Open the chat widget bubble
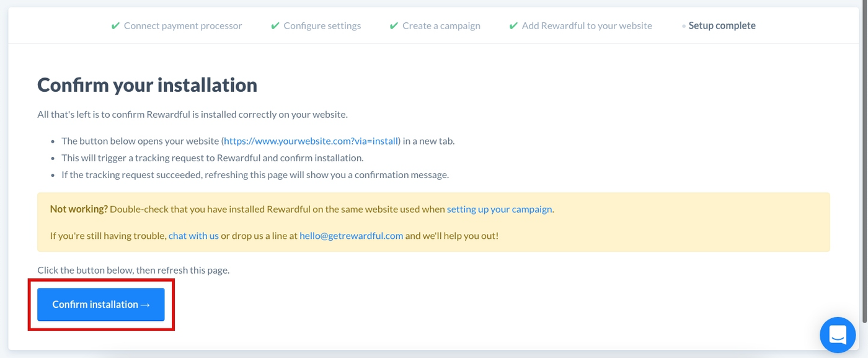Viewport: 868px width, 358px height. 838,335
